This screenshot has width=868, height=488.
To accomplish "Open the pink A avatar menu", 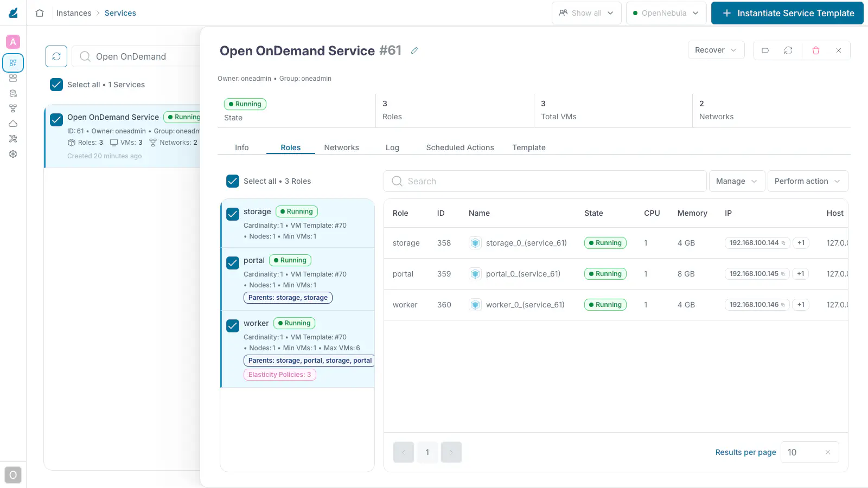I will 13,42.
